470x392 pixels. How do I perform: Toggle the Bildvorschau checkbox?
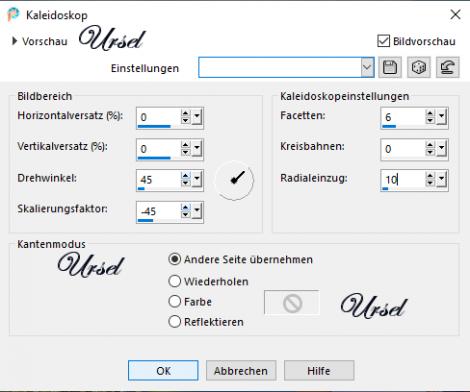pyautogui.click(x=383, y=41)
